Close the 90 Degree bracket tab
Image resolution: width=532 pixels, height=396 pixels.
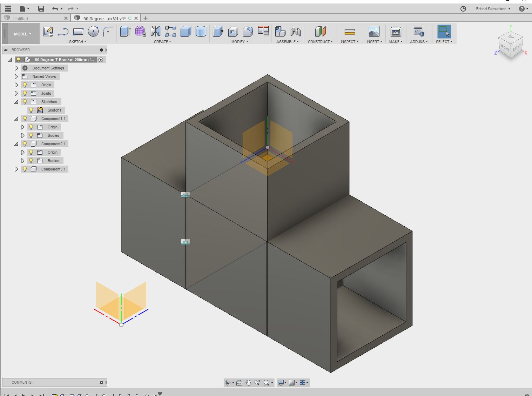point(136,18)
